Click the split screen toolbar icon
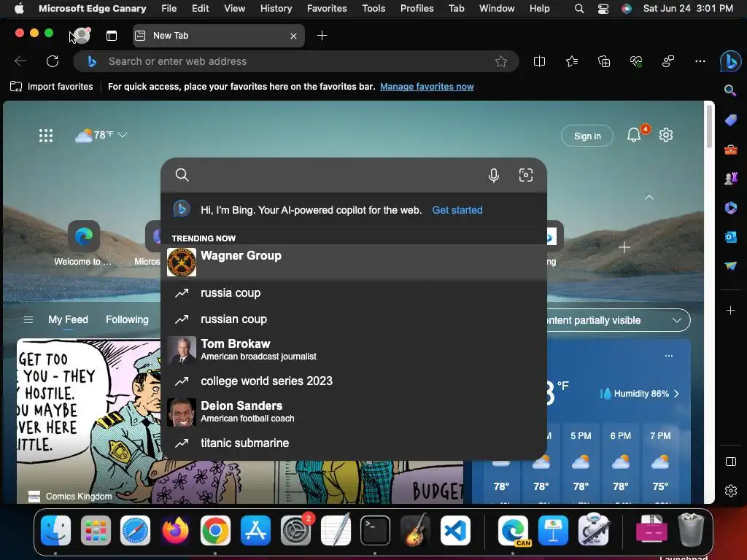This screenshot has height=560, width=747. pos(539,61)
